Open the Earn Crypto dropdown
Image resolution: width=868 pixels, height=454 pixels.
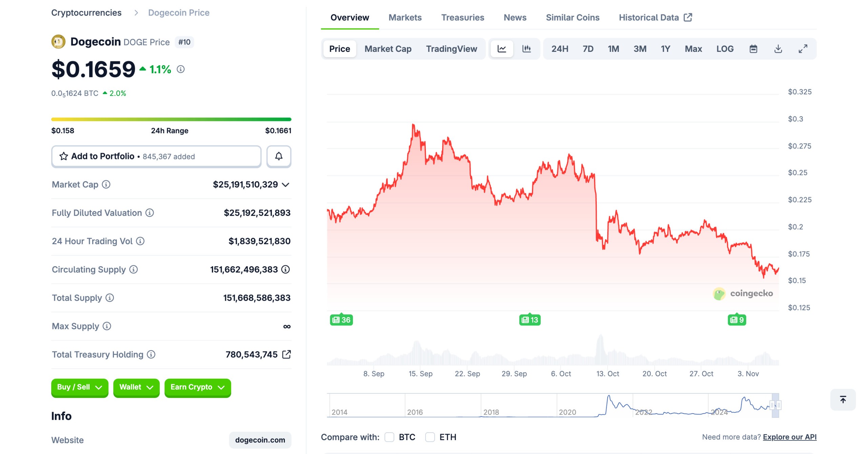pos(197,388)
